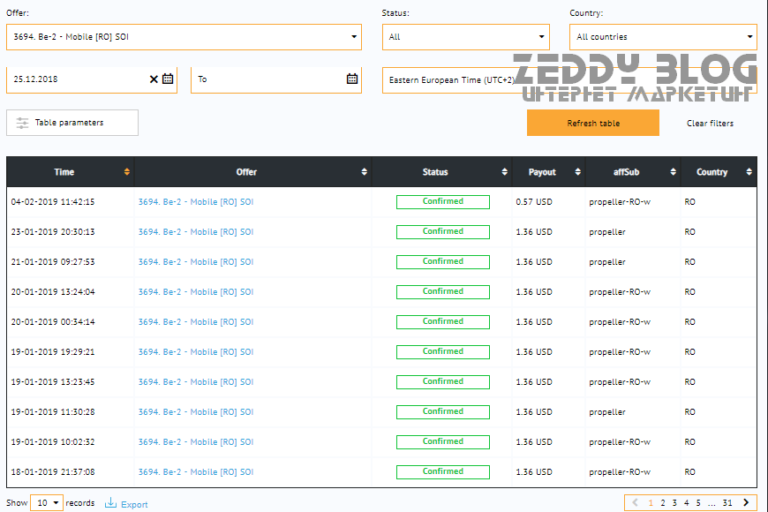Click RO country in 18-01-2019 21:37:08 row
The image size is (768, 512).
(x=690, y=472)
